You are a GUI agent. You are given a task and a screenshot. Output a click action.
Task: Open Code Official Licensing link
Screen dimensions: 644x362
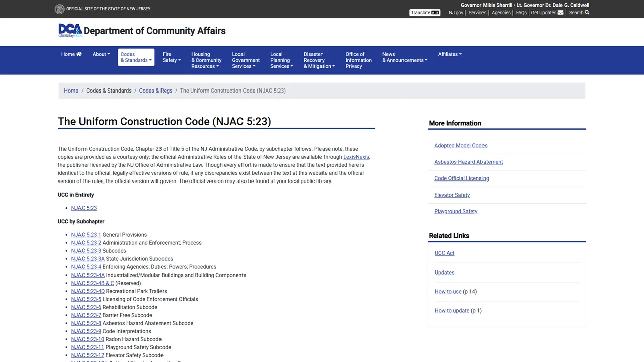(x=461, y=178)
